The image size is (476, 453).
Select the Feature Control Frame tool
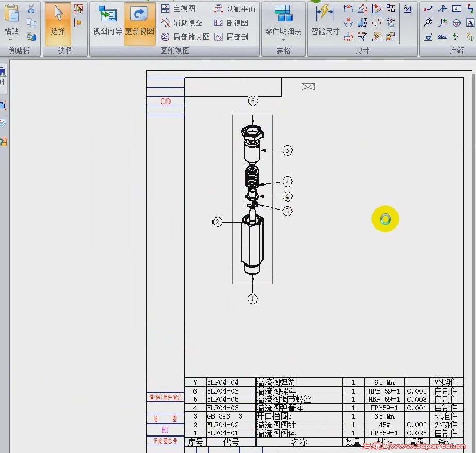point(442,37)
